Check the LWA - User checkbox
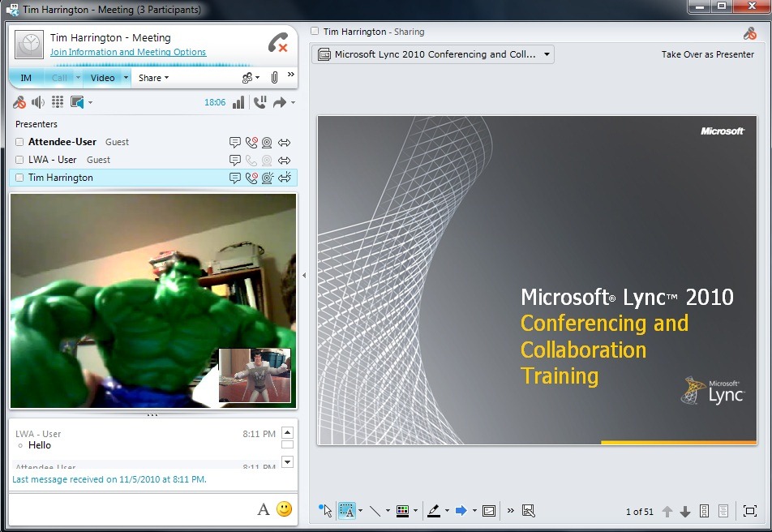 tap(19, 160)
